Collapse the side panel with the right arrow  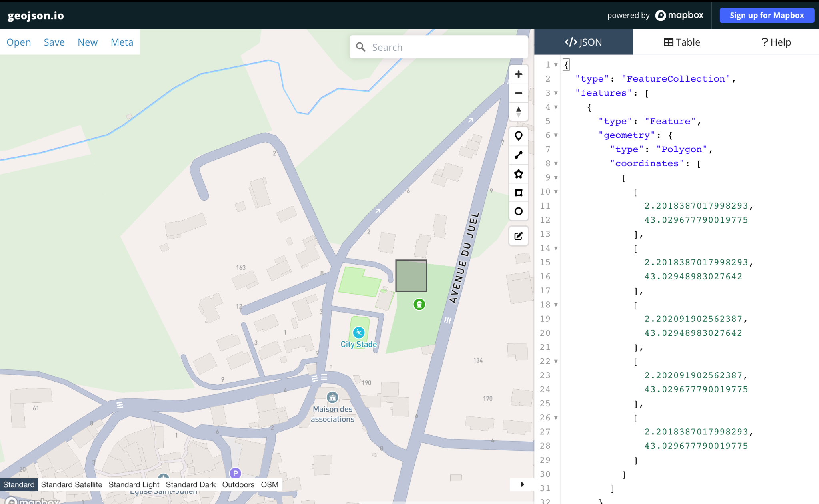[x=522, y=484]
